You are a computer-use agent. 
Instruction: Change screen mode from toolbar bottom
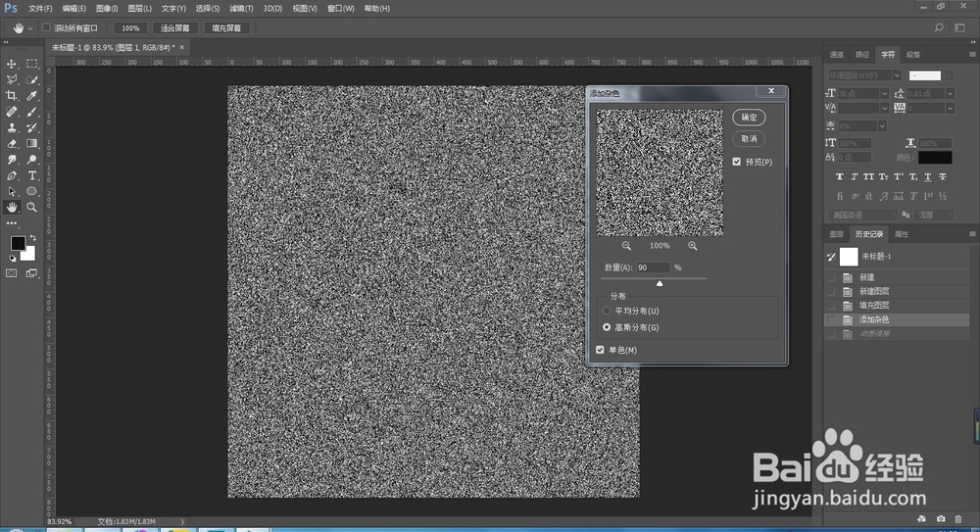[x=31, y=273]
